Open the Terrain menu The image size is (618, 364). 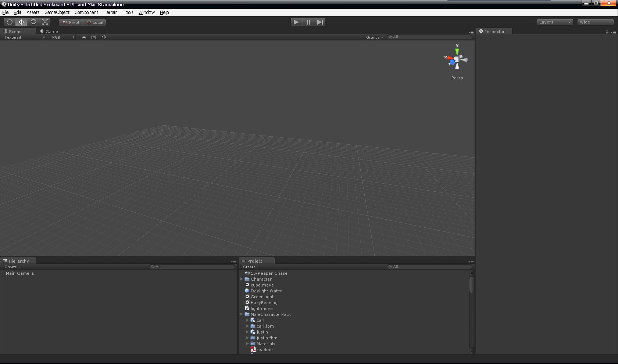[x=110, y=12]
